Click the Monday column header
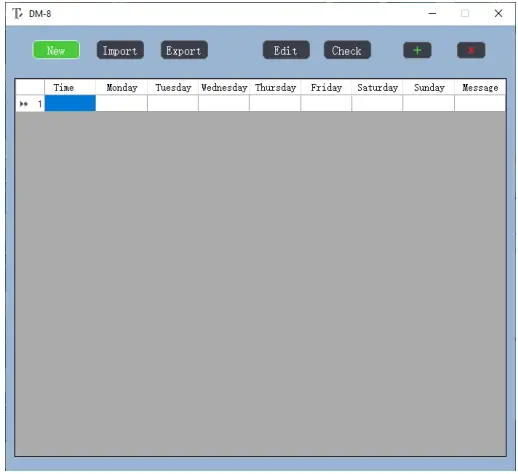This screenshot has height=474, width=518. (x=122, y=88)
